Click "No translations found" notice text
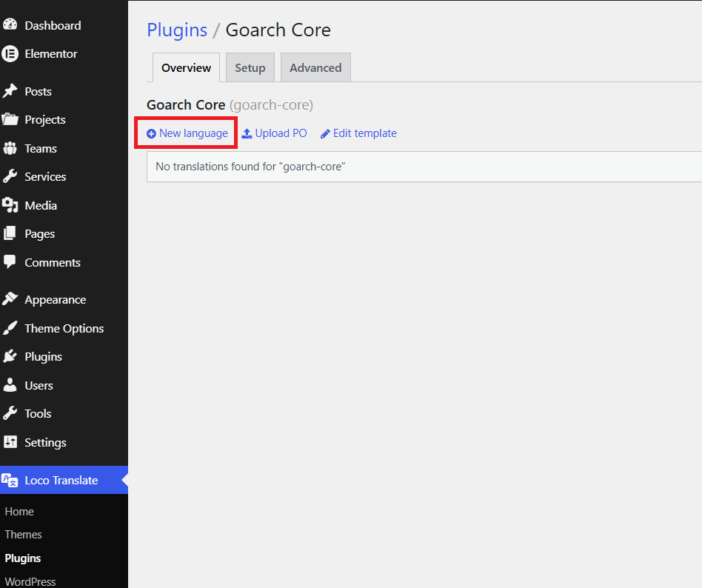 [x=250, y=167]
